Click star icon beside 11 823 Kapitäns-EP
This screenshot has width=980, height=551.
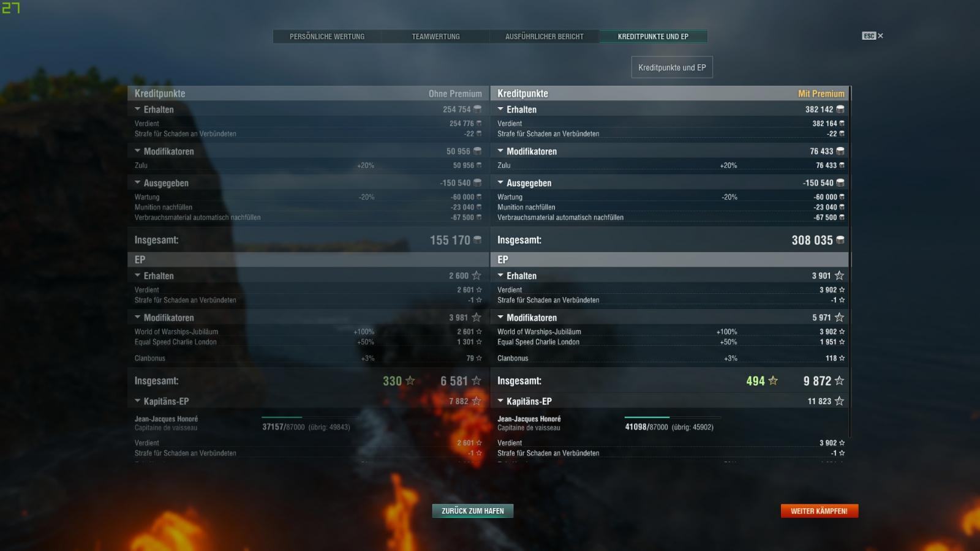[x=839, y=401]
